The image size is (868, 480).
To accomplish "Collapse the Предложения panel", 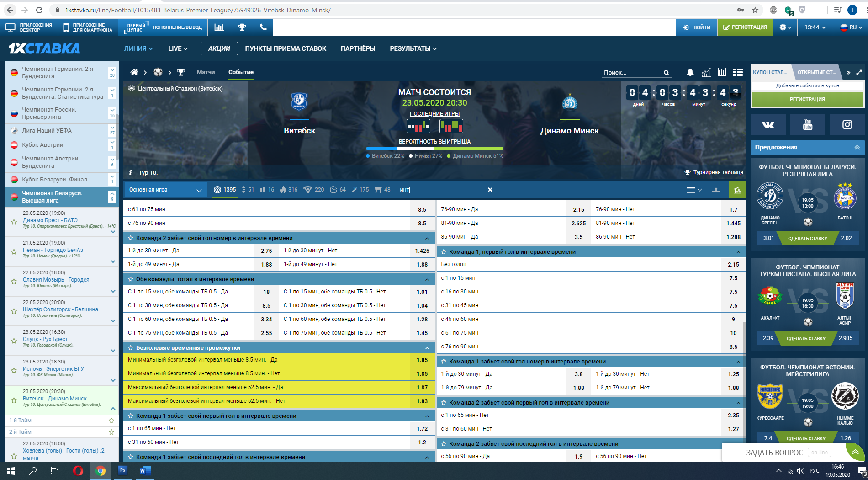I will 857,147.
